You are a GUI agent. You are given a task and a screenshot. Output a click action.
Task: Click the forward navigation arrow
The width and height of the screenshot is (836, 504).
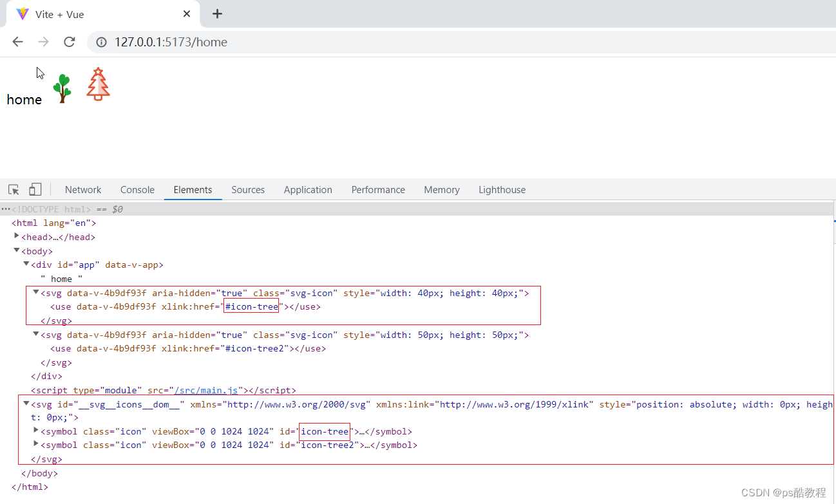43,42
